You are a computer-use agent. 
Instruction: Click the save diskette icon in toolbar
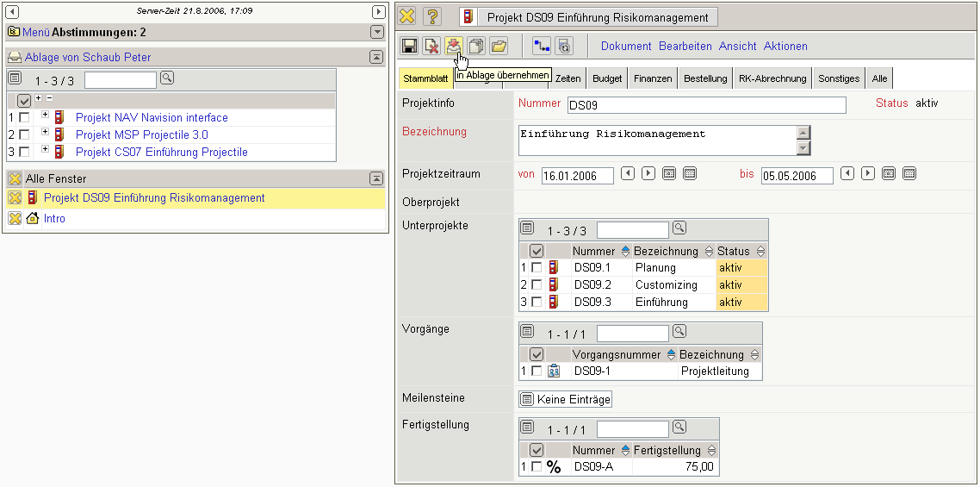(x=410, y=47)
